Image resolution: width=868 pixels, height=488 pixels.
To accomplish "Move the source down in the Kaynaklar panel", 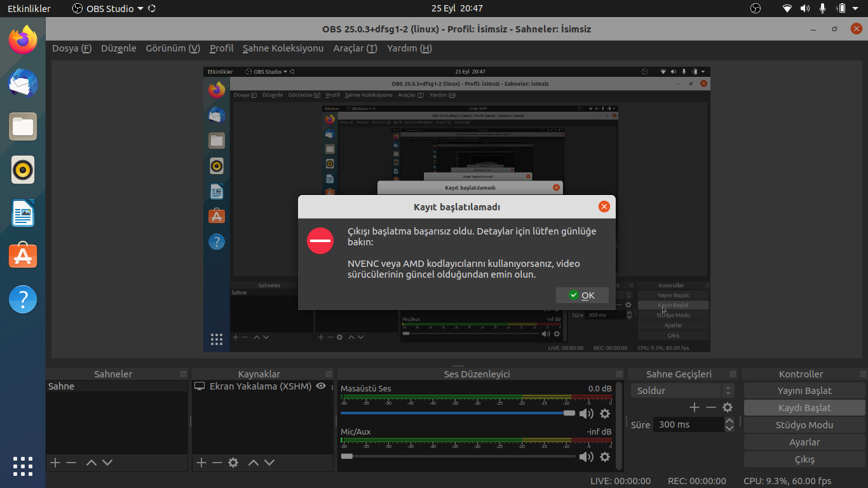I will (269, 463).
